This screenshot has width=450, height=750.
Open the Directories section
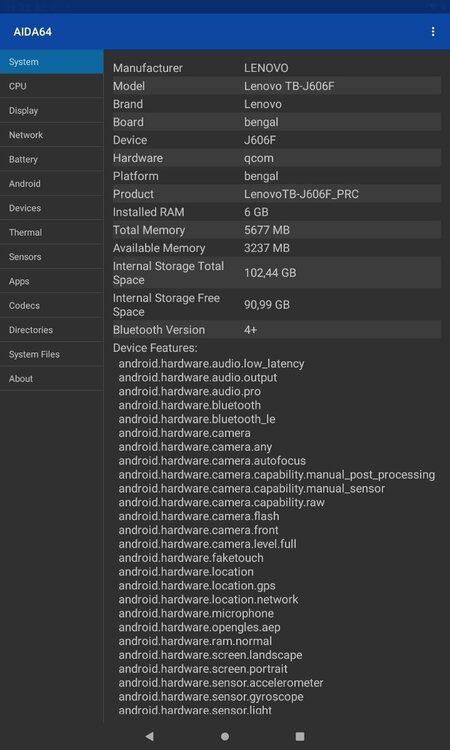pos(52,330)
